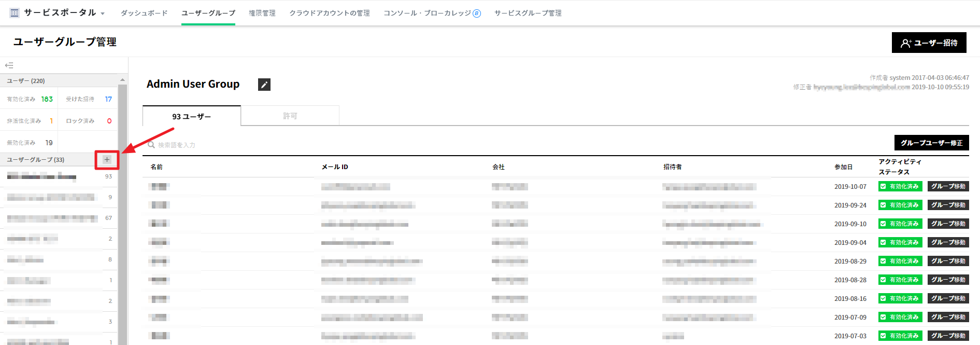
Task: Click グループ移動 for the 2019-09-10 user
Action: pos(948,224)
